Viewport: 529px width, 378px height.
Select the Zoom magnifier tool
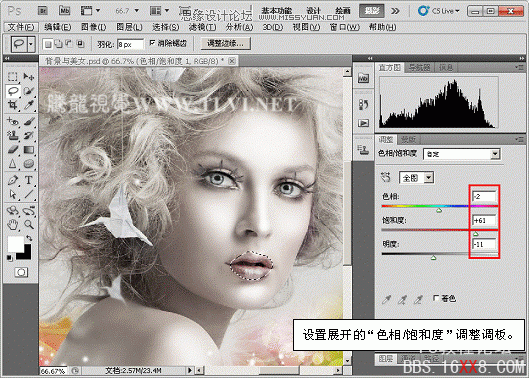click(29, 224)
